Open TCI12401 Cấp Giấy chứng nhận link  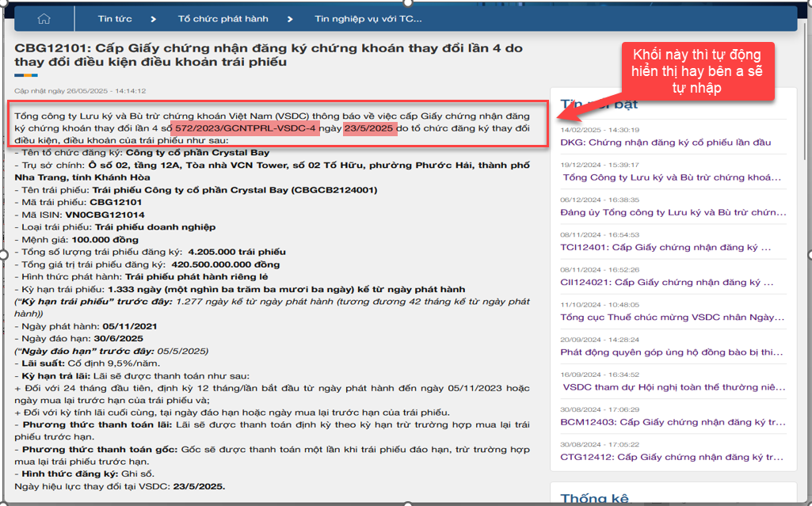[x=665, y=247]
